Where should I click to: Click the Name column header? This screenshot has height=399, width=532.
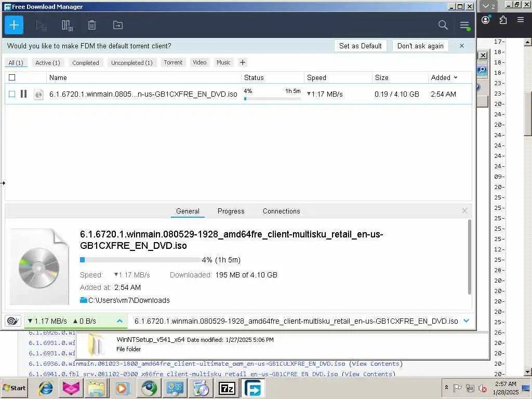(x=143, y=78)
